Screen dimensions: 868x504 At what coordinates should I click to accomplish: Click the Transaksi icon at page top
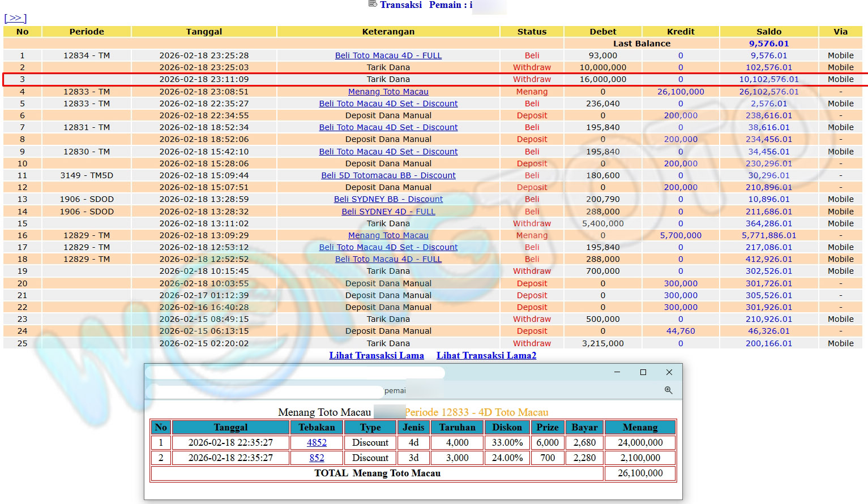[373, 5]
